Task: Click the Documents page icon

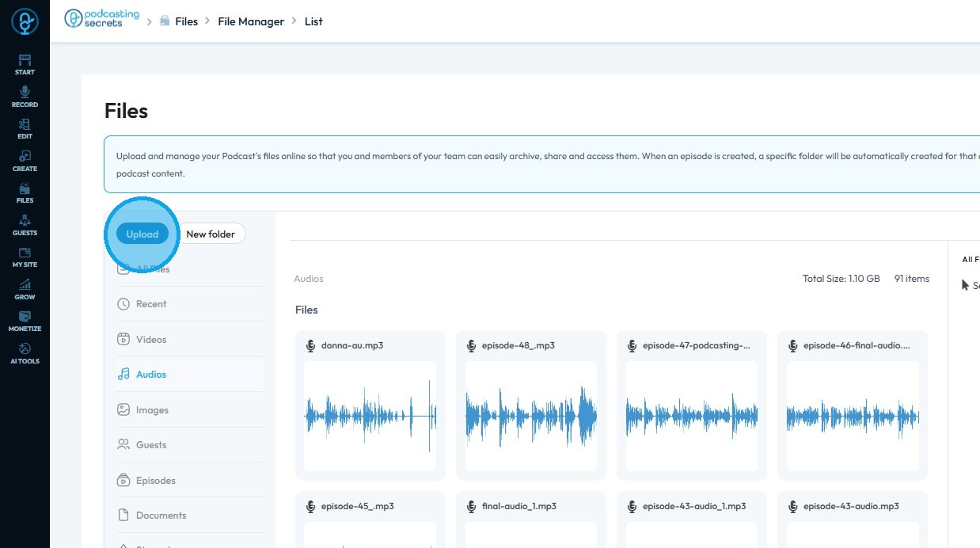Action: coord(123,515)
